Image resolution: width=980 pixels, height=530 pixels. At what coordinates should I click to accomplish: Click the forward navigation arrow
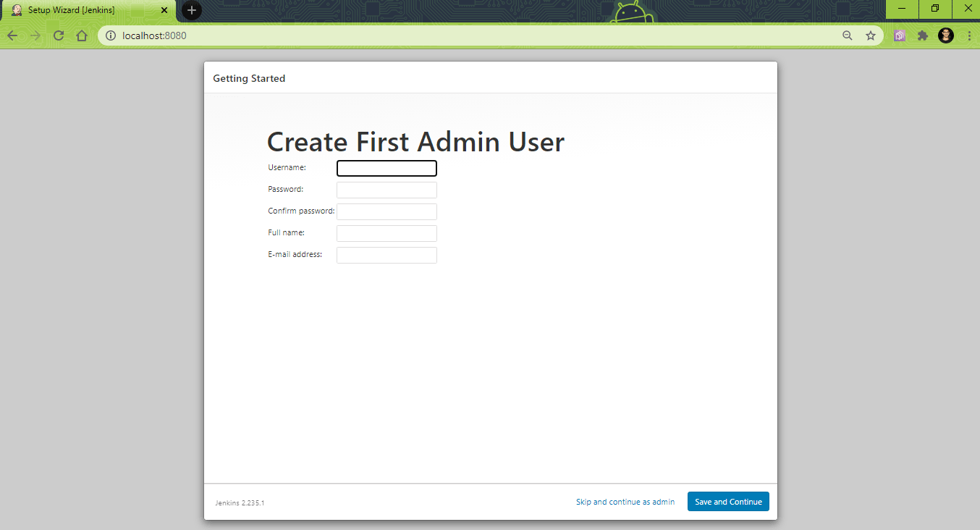pos(35,35)
